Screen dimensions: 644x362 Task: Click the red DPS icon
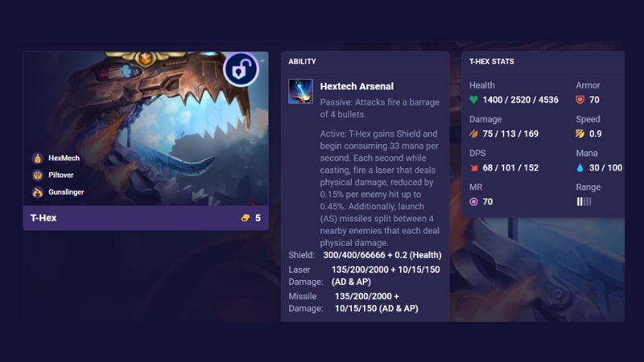[473, 167]
